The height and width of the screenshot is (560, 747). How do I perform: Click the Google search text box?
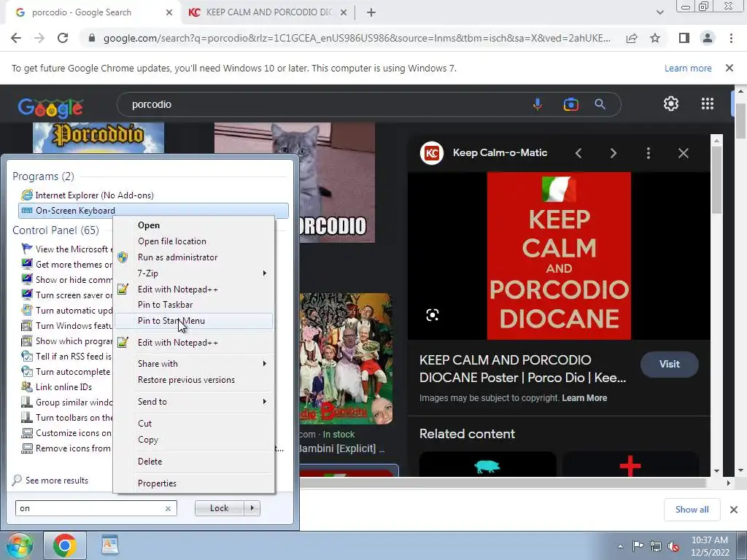coord(324,104)
